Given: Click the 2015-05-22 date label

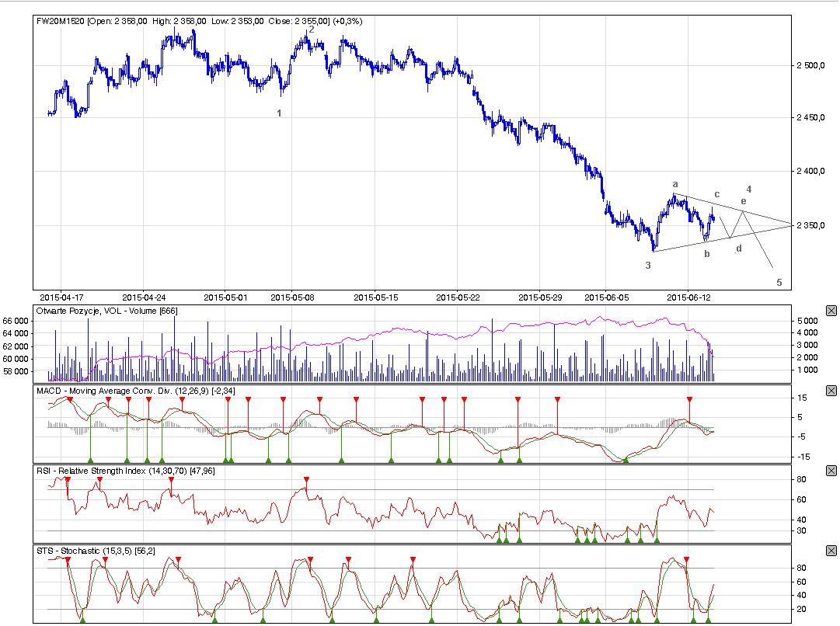Looking at the screenshot, I should click(458, 297).
